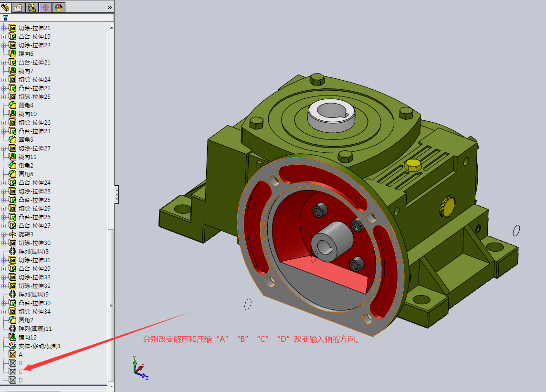Expand feature 凸台-拉伸21
The image size is (546, 392).
[x=3, y=63]
